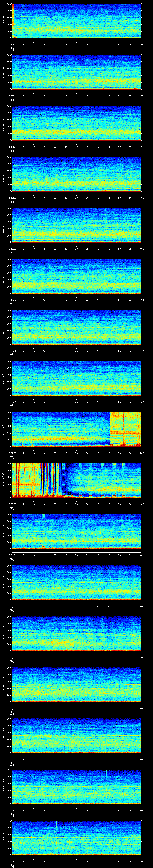Click the spike near 21 s in the 15:30:00 panel

(56, 825)
